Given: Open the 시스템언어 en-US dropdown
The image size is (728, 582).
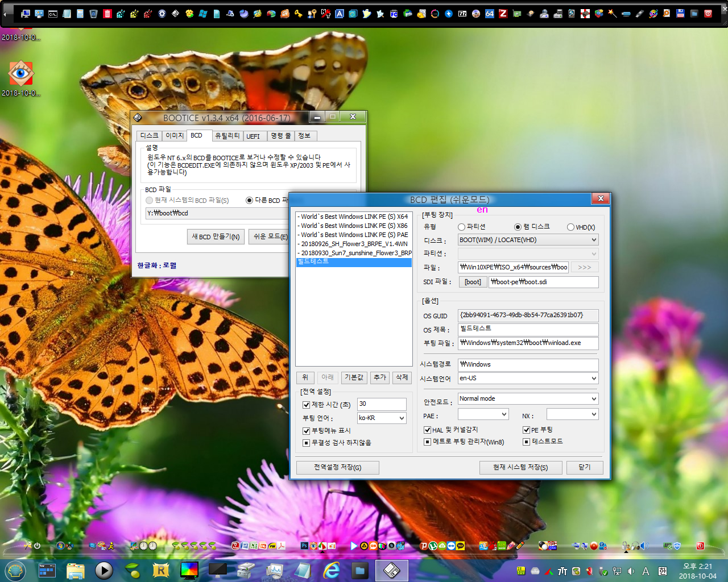Looking at the screenshot, I should 528,378.
